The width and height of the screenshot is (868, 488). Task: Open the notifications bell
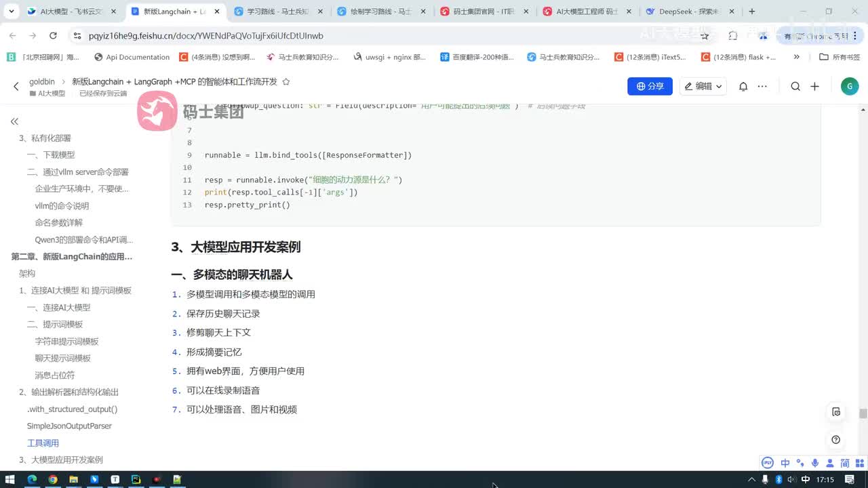[743, 86]
